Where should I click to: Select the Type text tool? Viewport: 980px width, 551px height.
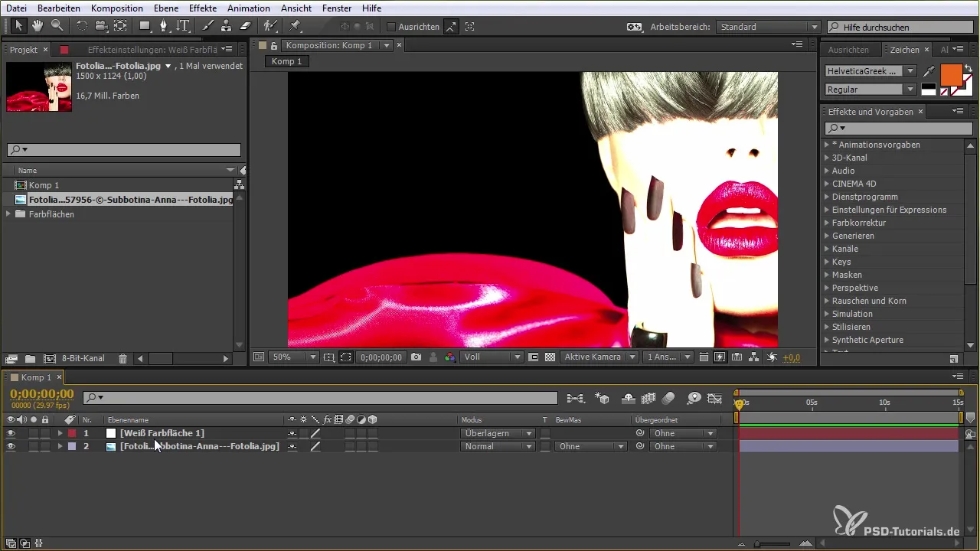[x=182, y=26]
